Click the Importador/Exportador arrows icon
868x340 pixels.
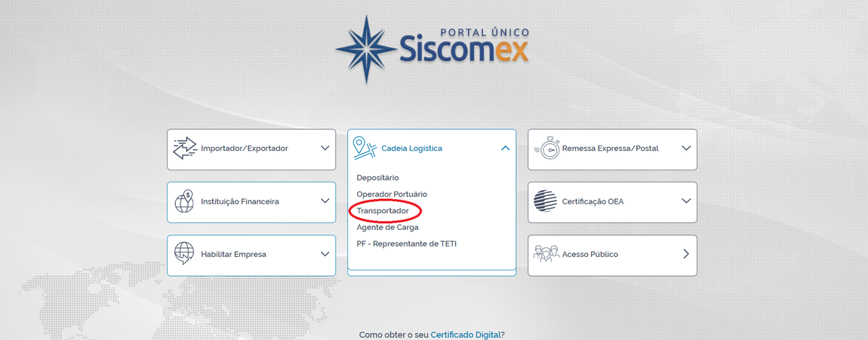[185, 149]
